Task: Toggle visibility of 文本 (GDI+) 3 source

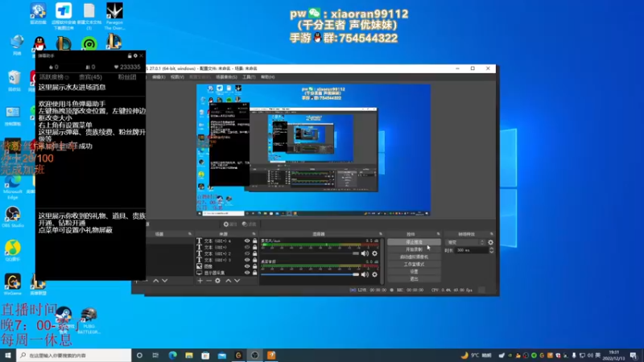Action: pos(247,260)
